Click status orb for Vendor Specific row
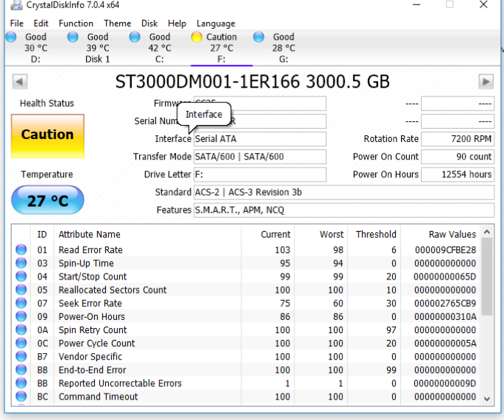Viewport: 504px width, 420px height. pos(21,356)
